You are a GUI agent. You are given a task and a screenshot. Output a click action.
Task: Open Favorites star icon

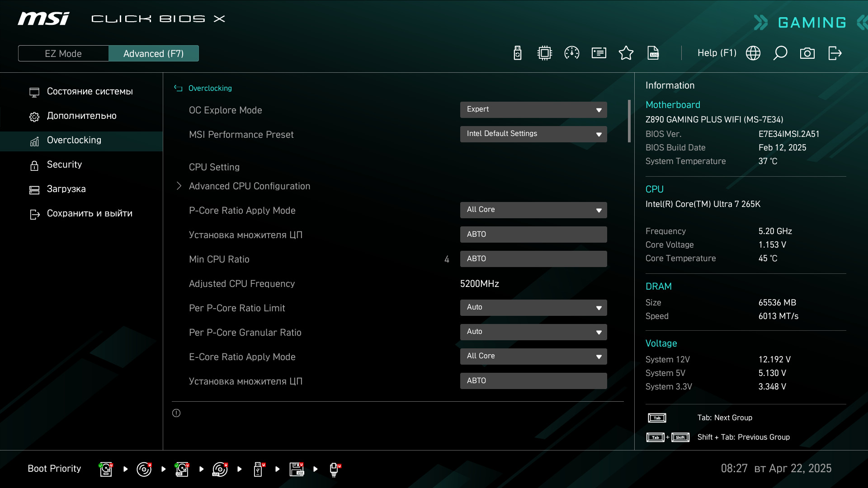tap(626, 53)
